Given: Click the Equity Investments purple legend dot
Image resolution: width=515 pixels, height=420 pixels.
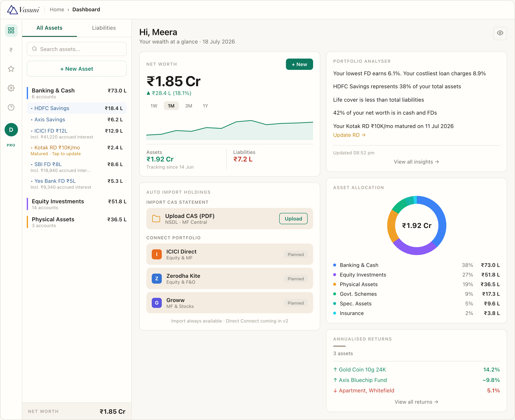Looking at the screenshot, I should coord(335,275).
